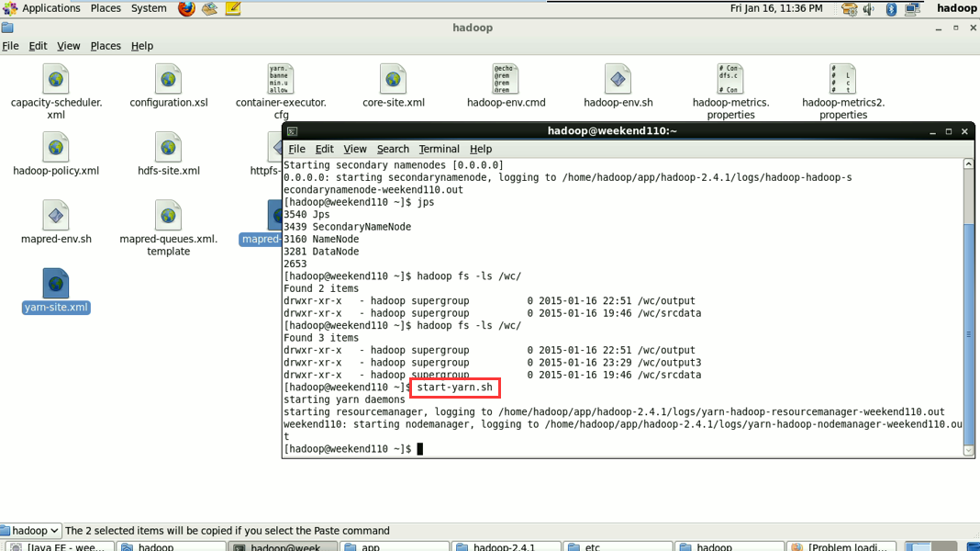Minimize the terminal window

(932, 131)
